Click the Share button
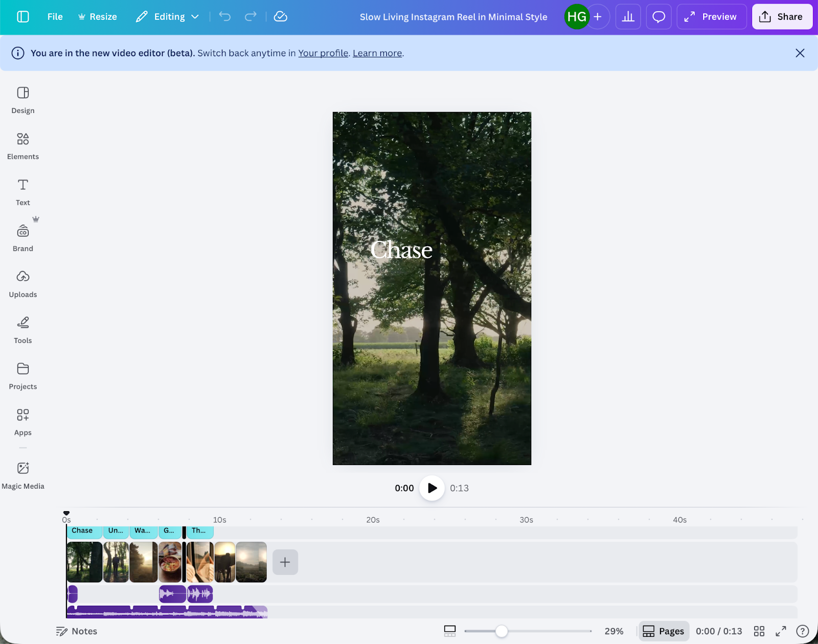The height and width of the screenshot is (644, 818). point(782,16)
